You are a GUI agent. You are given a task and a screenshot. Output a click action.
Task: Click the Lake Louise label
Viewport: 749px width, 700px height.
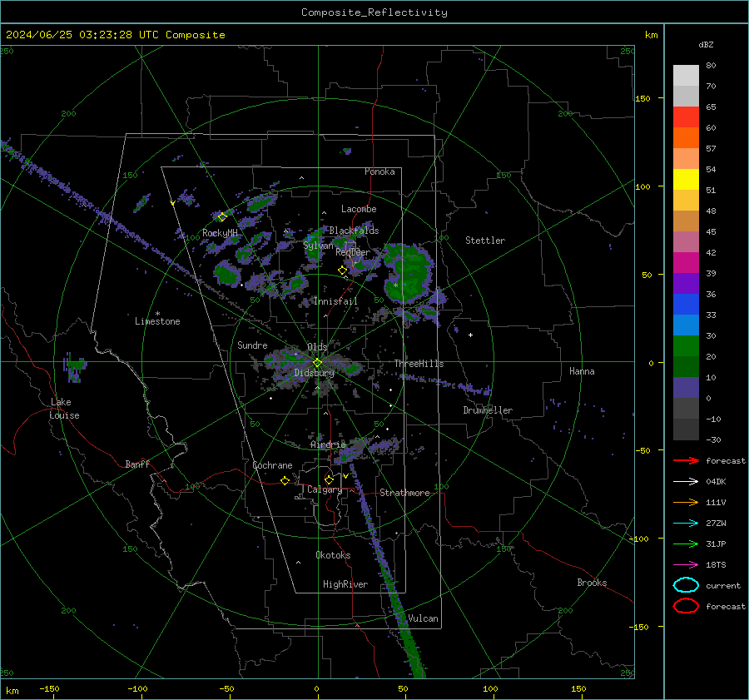[x=64, y=409]
